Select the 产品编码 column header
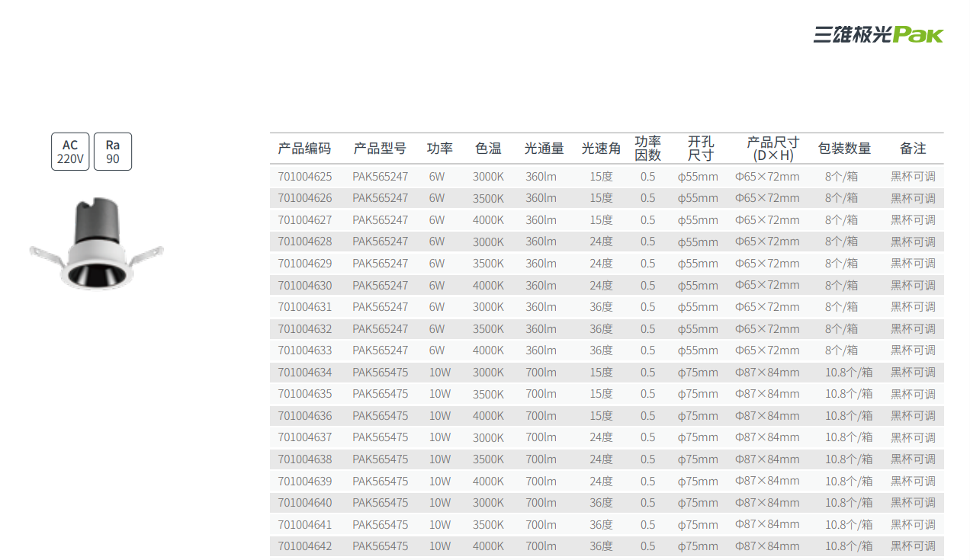970x560 pixels. pos(304,149)
